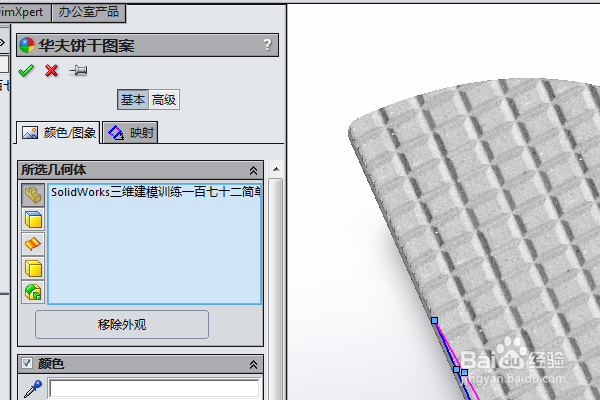Screen dimensions: 600x400
Task: Select the part filter icon
Action: click(x=33, y=195)
